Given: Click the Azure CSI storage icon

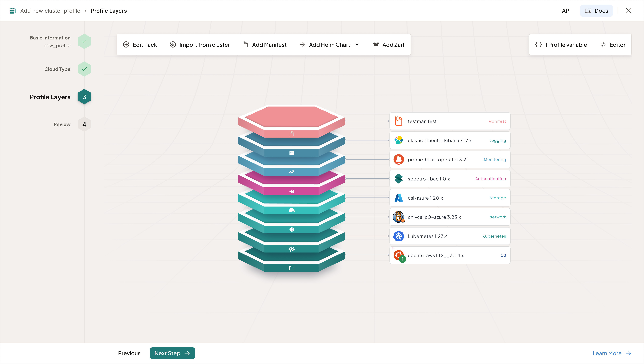Looking at the screenshot, I should (398, 198).
